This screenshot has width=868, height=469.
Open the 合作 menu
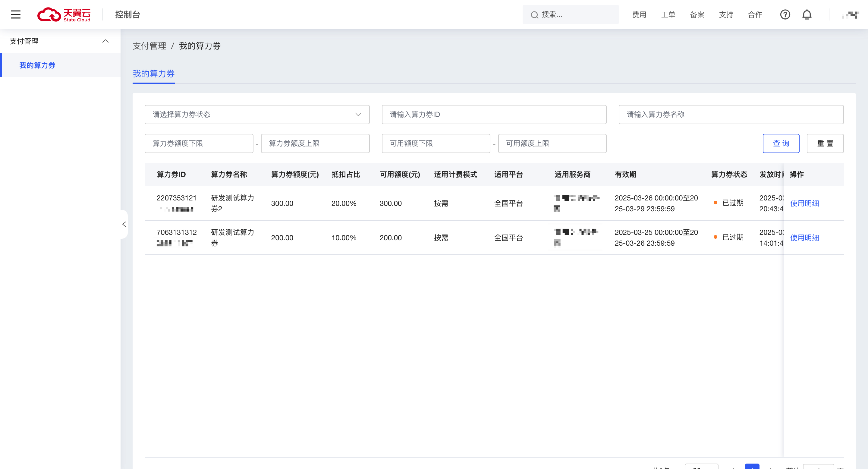coord(755,14)
